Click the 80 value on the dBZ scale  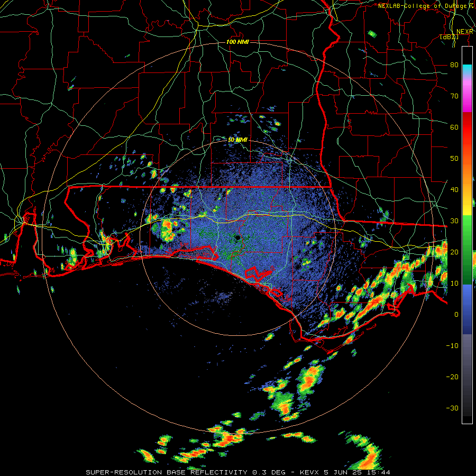coord(454,65)
